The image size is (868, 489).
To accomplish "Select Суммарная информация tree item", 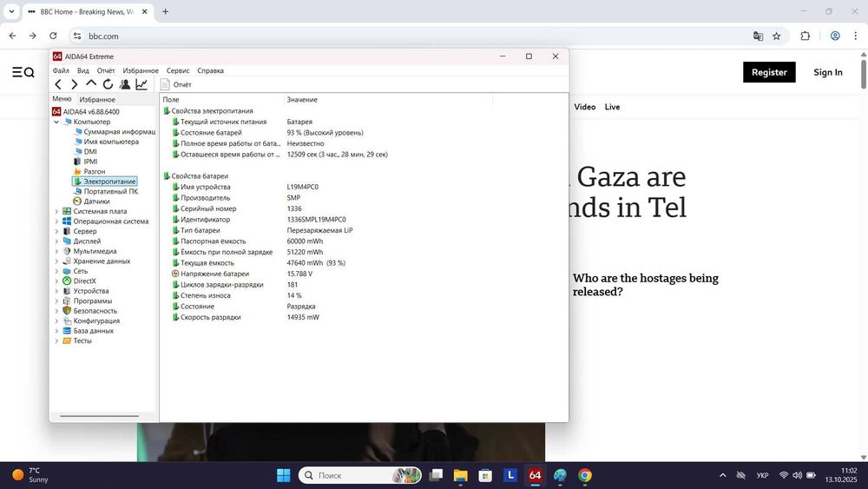I will click(115, 132).
